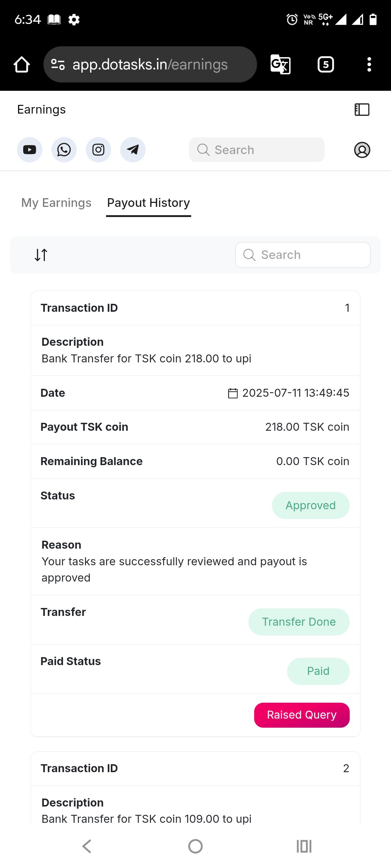Open the user profile icon

click(x=362, y=150)
